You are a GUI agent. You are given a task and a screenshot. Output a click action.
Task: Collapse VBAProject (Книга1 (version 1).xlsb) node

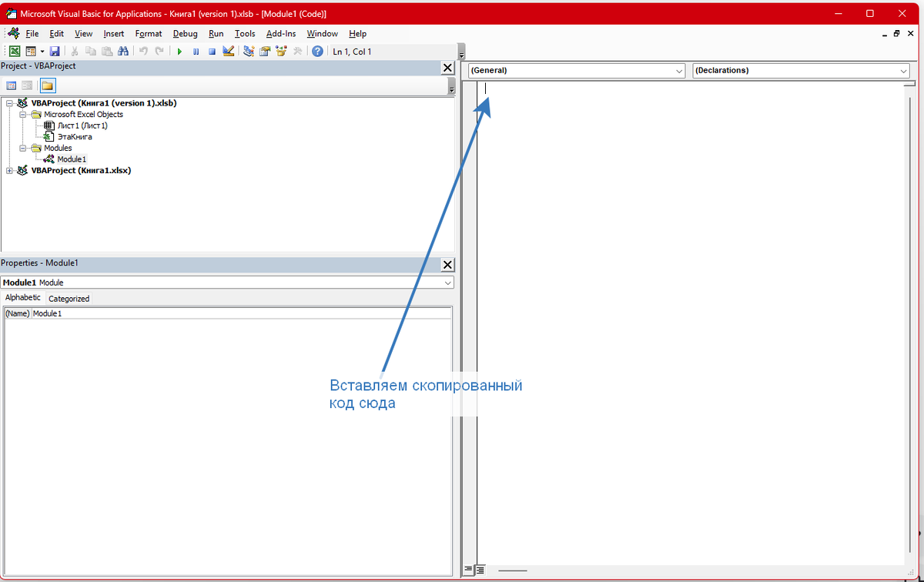point(9,103)
